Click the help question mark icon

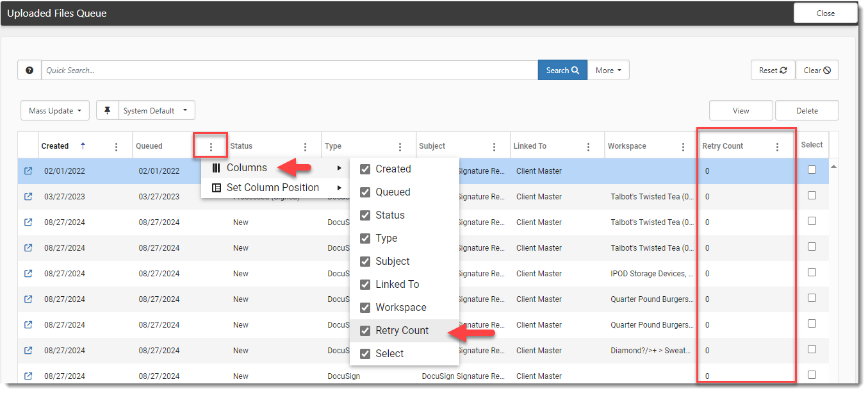pyautogui.click(x=29, y=71)
